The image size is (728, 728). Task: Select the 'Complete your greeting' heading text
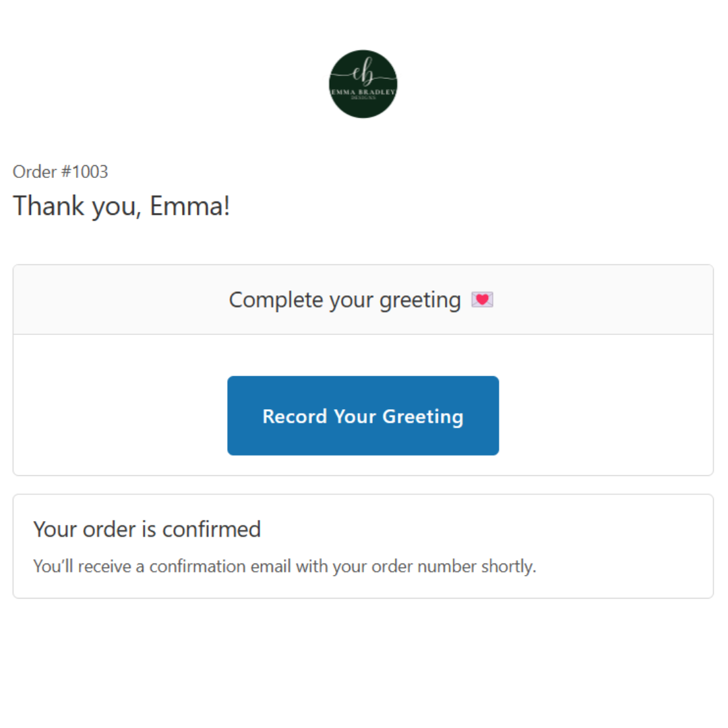coord(344,300)
